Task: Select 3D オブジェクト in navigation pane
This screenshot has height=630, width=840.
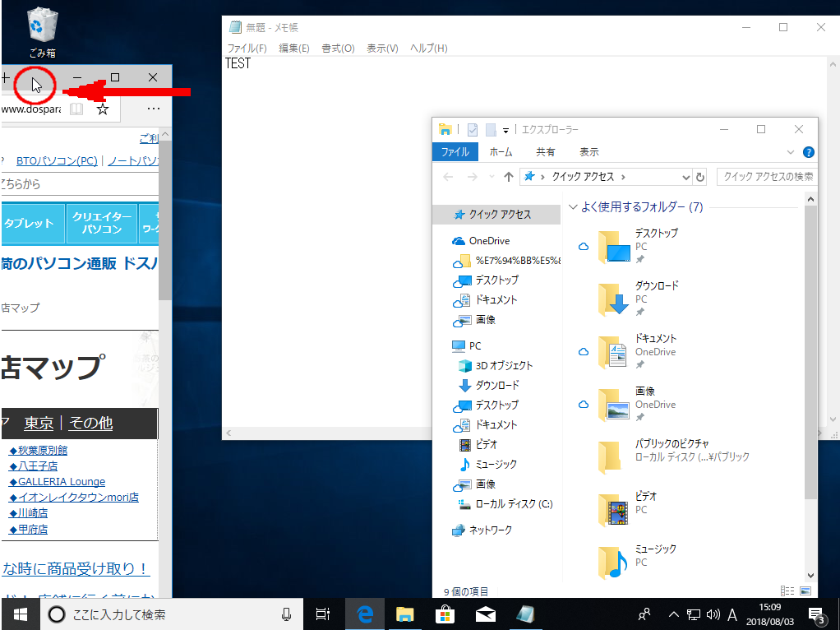Action: pyautogui.click(x=496, y=366)
